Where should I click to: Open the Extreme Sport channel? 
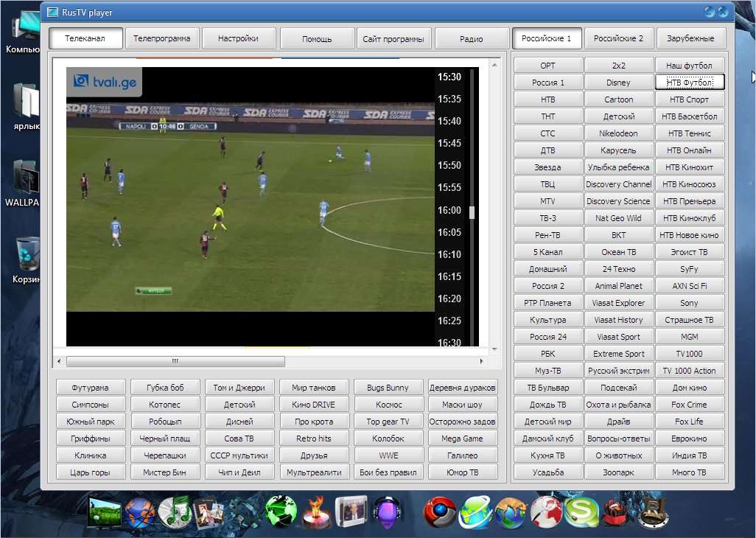tap(619, 354)
